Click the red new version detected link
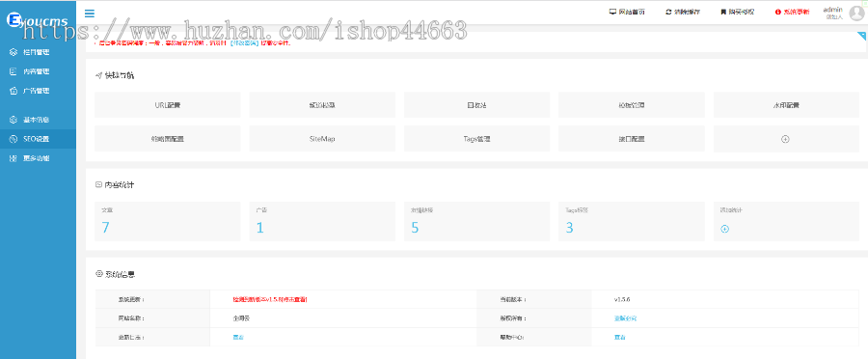The height and width of the screenshot is (359, 868). 270,299
